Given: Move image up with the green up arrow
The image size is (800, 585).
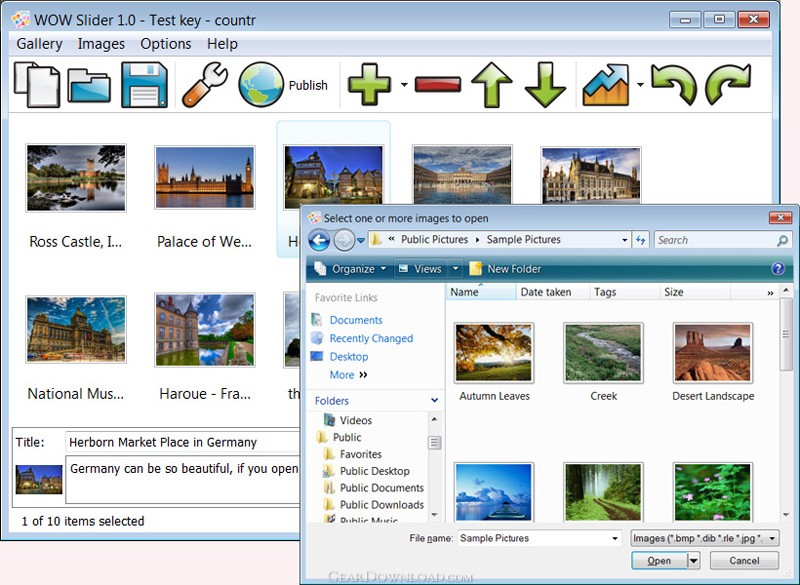Looking at the screenshot, I should point(492,85).
